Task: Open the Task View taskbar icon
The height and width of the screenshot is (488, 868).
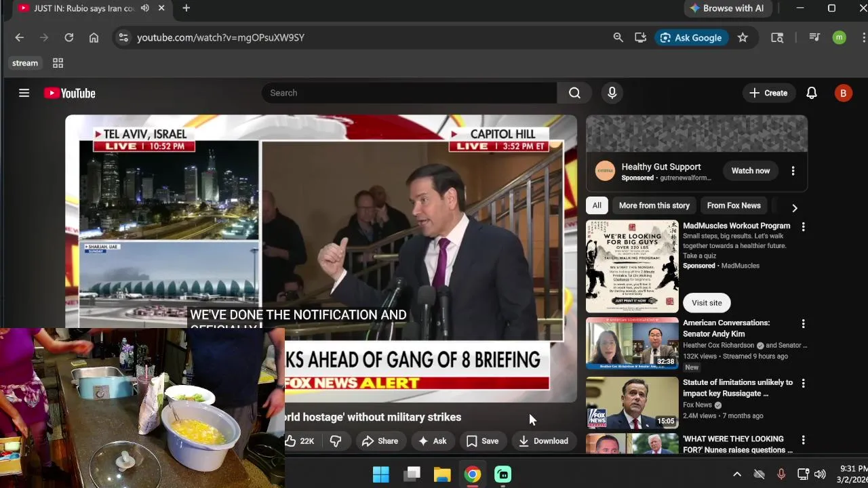Action: [412, 474]
